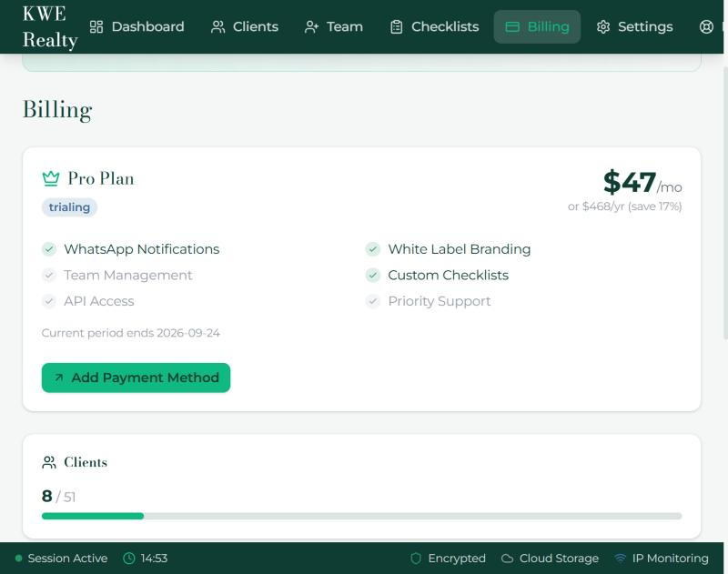Click the "Encrypted" status label
Viewport: 728px width, 574px height.
coord(457,559)
